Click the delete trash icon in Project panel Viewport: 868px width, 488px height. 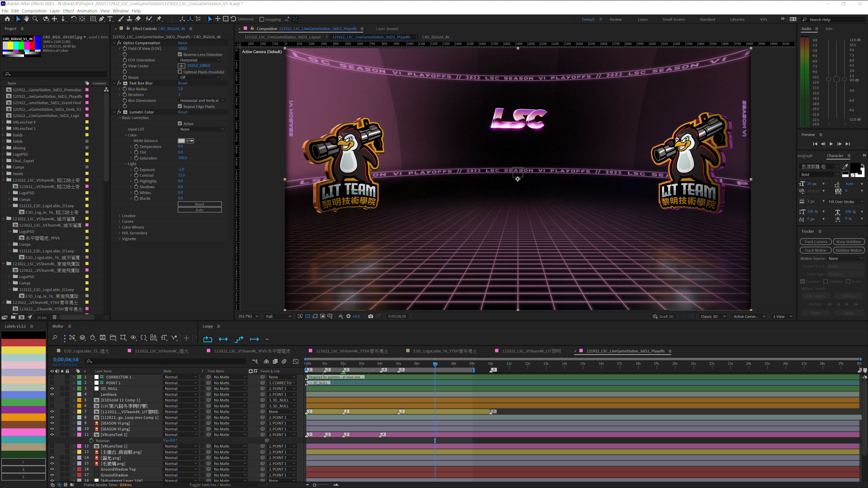pos(54,317)
